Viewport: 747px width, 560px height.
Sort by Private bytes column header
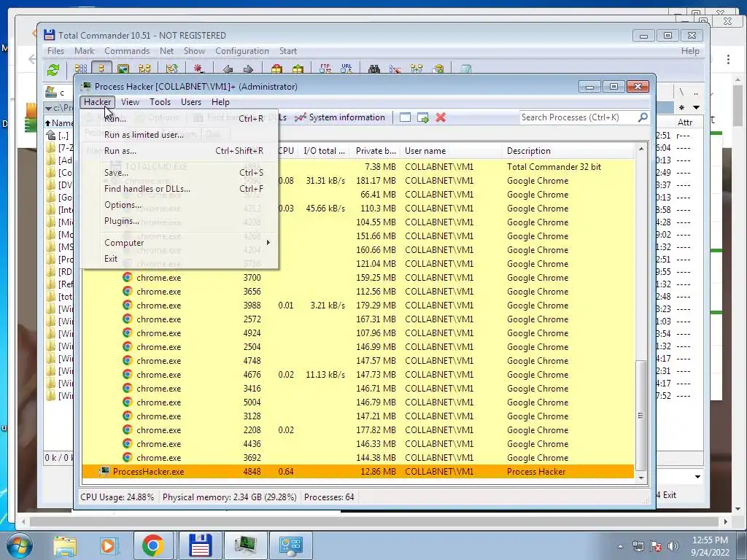coord(376,151)
